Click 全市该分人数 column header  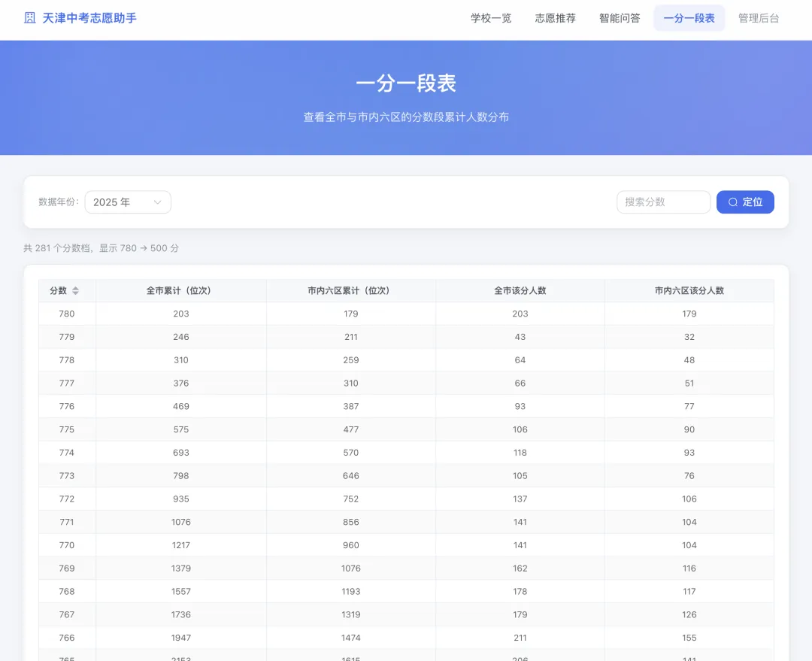(520, 290)
